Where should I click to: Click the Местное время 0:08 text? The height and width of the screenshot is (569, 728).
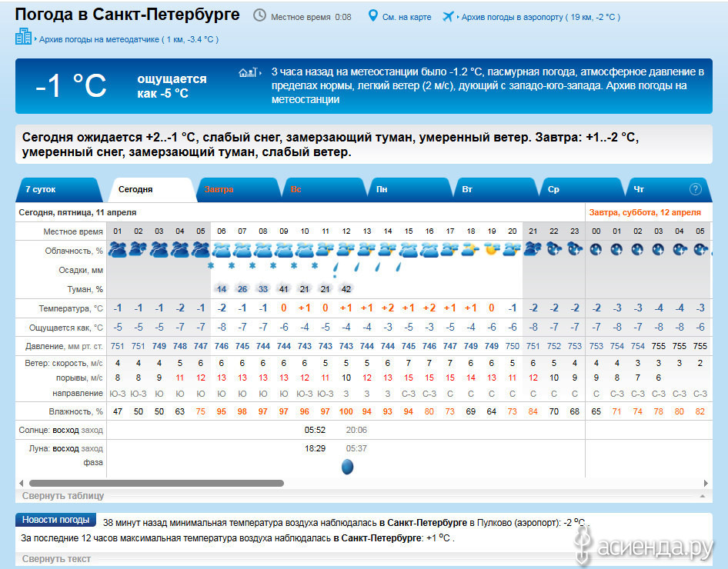tap(311, 17)
